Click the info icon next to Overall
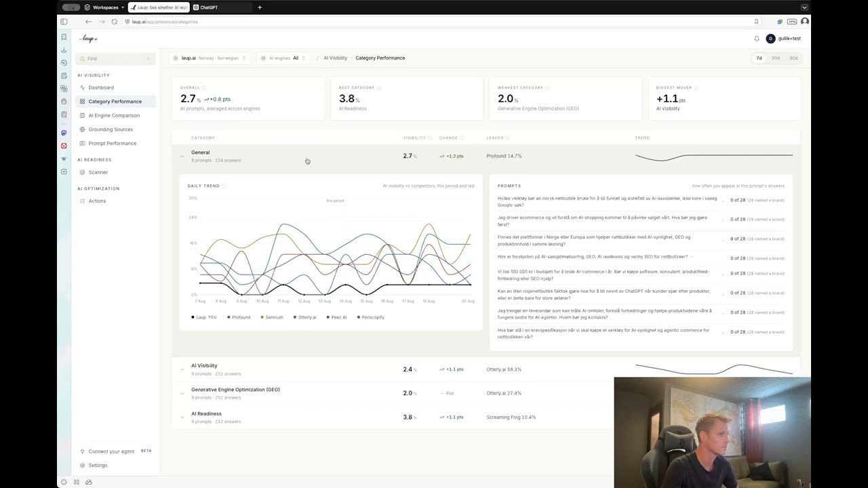Viewport: 868px width, 488px height. pyautogui.click(x=204, y=87)
